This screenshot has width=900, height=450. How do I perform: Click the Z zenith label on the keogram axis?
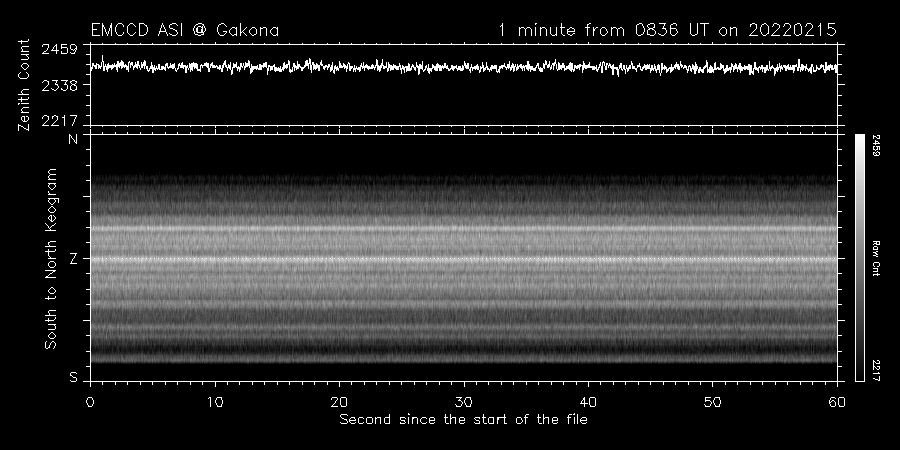pos(73,259)
